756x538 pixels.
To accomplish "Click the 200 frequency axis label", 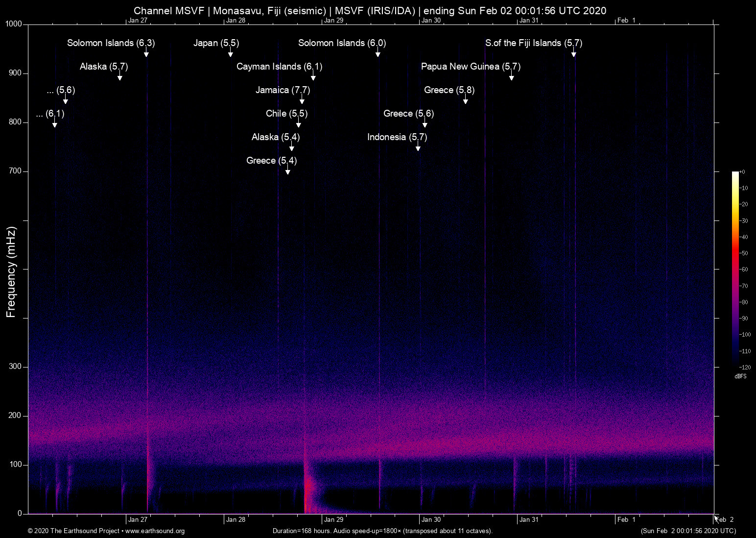I will tap(16, 416).
